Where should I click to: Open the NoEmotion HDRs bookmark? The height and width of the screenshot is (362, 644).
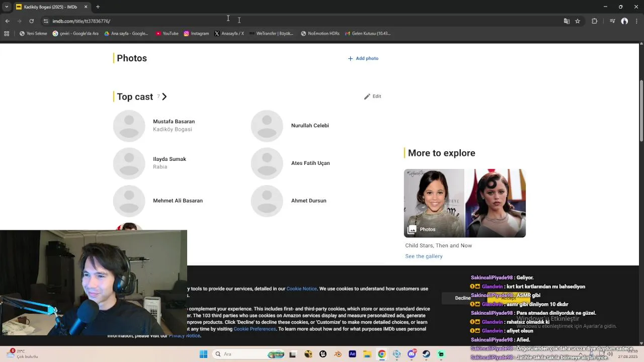320,34
